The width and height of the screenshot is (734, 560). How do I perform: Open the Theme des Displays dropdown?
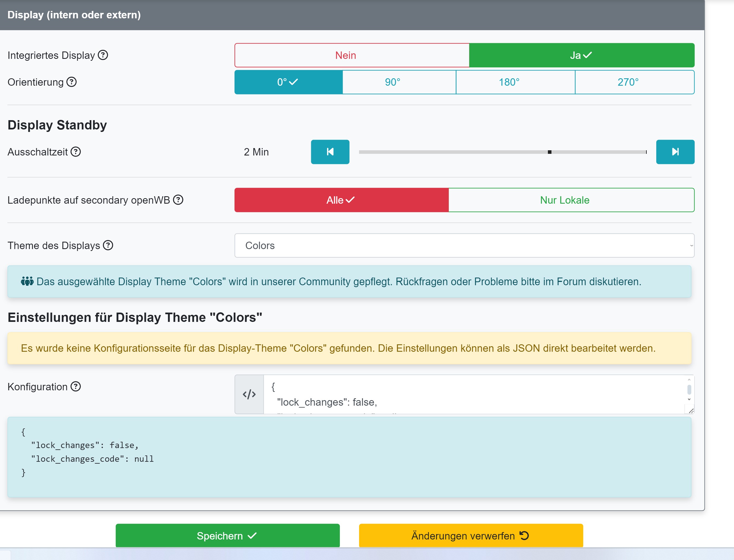(464, 246)
